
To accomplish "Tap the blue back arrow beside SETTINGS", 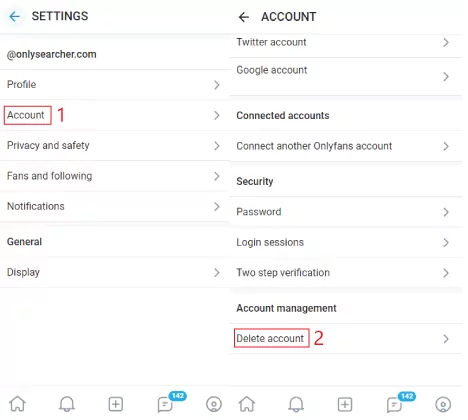I will coord(15,16).
